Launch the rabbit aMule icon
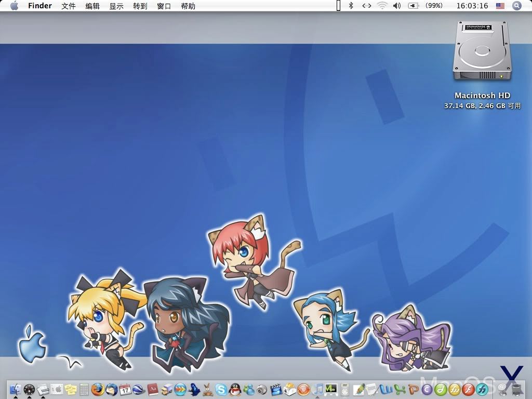This screenshot has width=532, height=399. click(208, 389)
